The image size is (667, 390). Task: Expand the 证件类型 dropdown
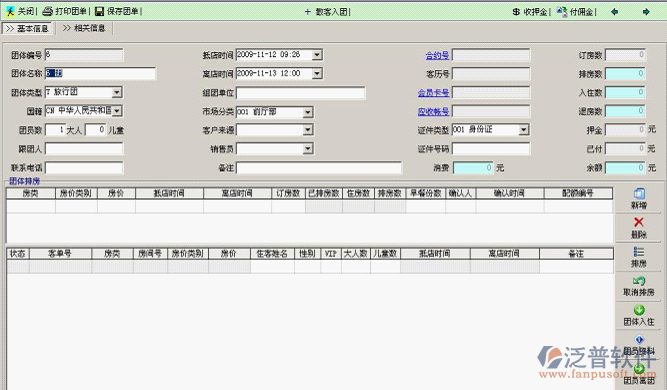pyautogui.click(x=524, y=130)
